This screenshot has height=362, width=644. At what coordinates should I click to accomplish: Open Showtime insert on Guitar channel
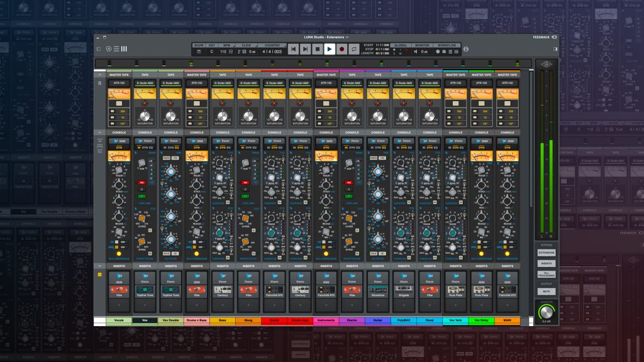click(x=378, y=290)
